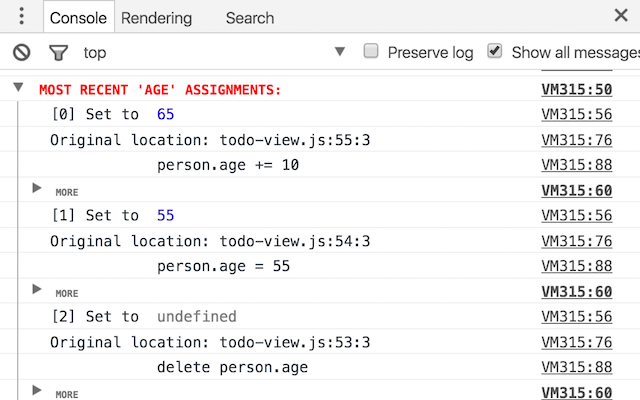Open VM315:60 link below 'delete person.age'

tap(577, 392)
